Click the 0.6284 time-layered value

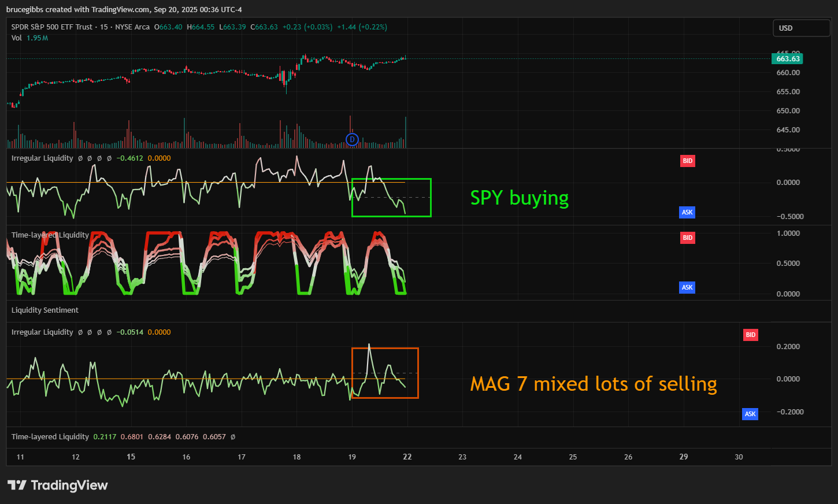coord(160,436)
